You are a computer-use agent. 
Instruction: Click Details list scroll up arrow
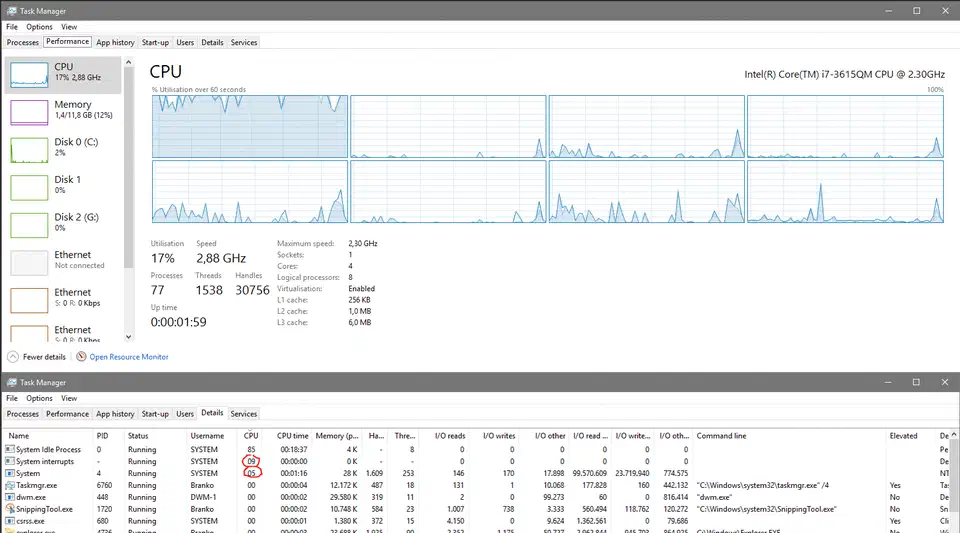point(954,435)
